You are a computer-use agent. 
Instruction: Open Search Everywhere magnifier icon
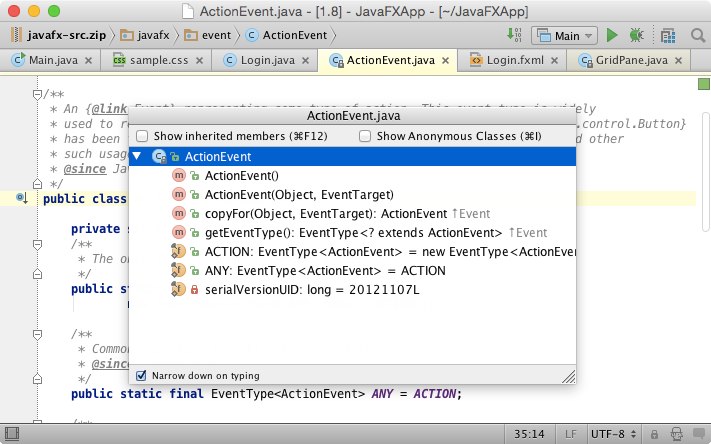point(698,35)
